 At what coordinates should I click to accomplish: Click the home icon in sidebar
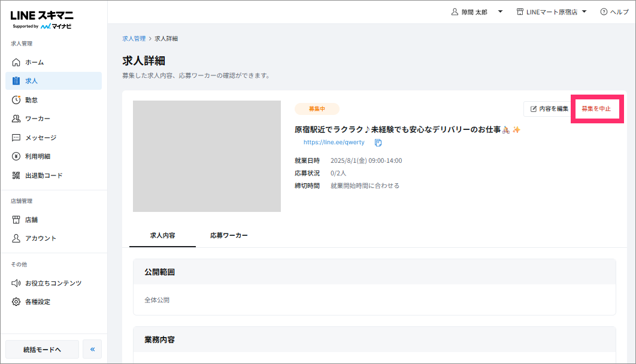tap(16, 62)
